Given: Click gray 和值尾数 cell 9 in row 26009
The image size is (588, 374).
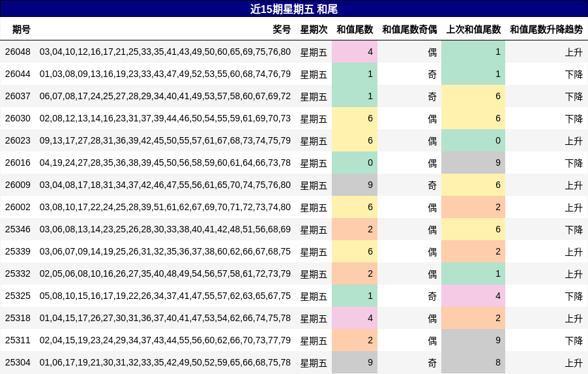Looking at the screenshot, I should click(355, 185).
